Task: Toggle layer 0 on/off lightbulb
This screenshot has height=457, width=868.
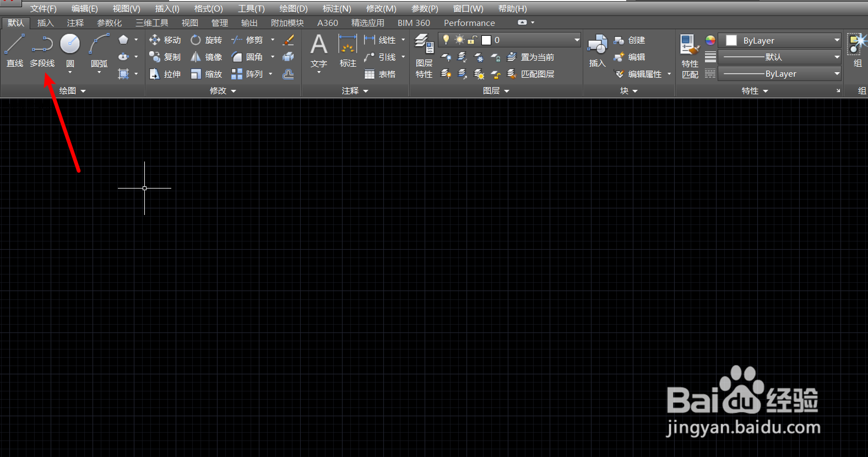Action: pos(446,40)
